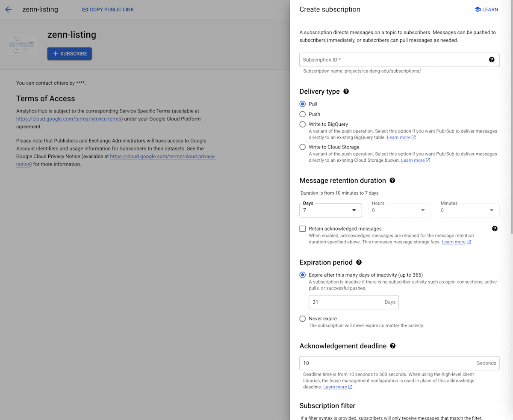Viewport: 513px width, 420px height.
Task: Click the Subscription name path text
Action: click(x=362, y=71)
